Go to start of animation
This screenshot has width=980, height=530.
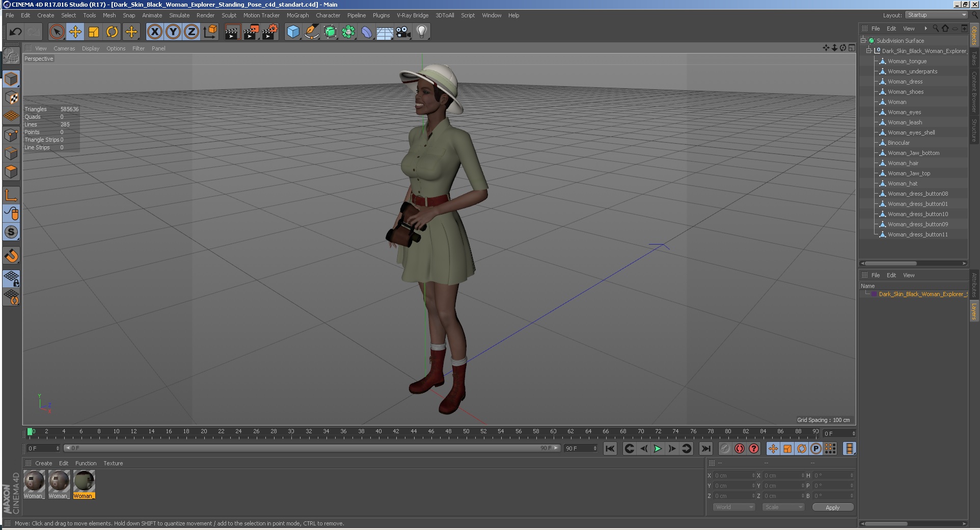click(610, 448)
